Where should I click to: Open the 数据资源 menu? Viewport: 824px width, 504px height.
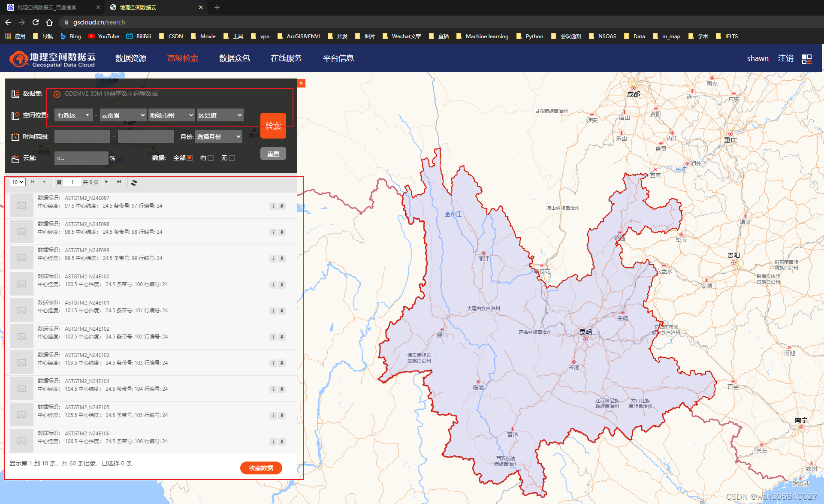coord(131,58)
